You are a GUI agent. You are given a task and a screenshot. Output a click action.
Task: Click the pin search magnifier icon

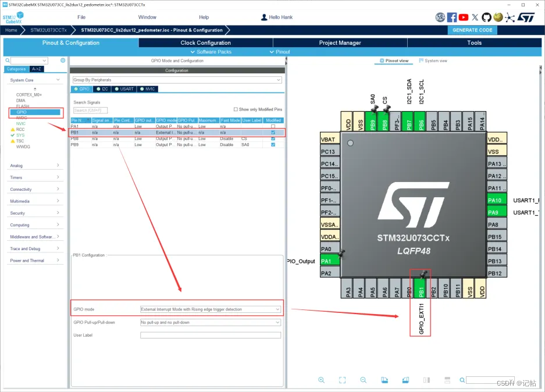click(x=462, y=380)
